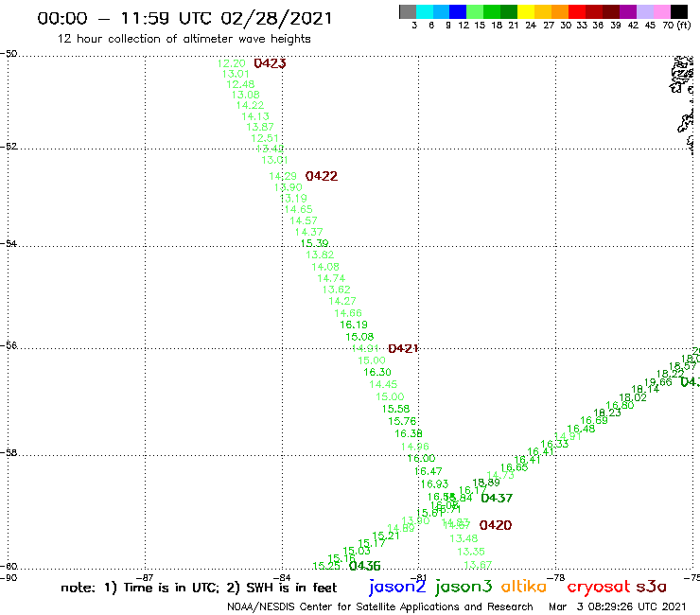Select the 0423 time marker

pos(270,63)
